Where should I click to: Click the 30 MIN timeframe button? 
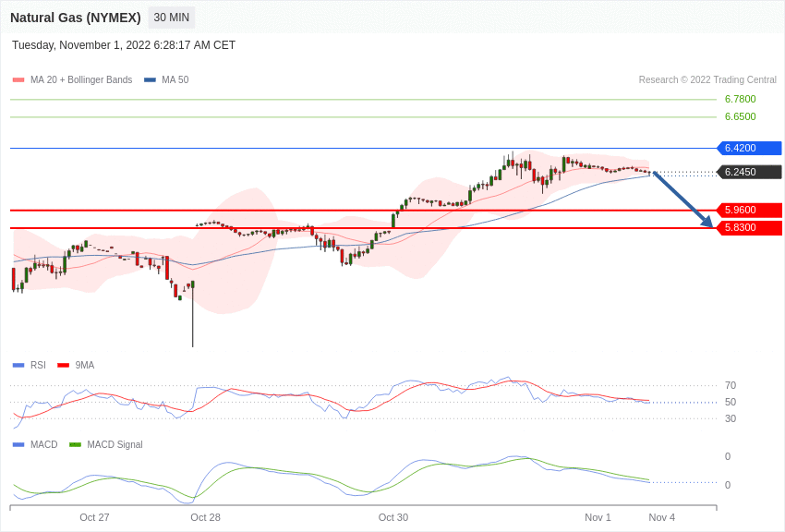pyautogui.click(x=171, y=18)
